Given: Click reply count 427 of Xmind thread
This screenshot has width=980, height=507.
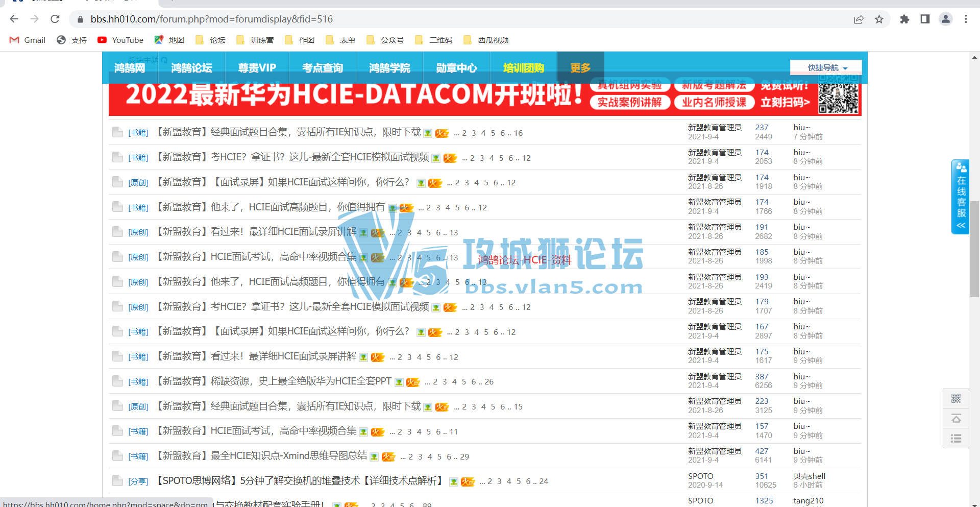Looking at the screenshot, I should point(762,451).
